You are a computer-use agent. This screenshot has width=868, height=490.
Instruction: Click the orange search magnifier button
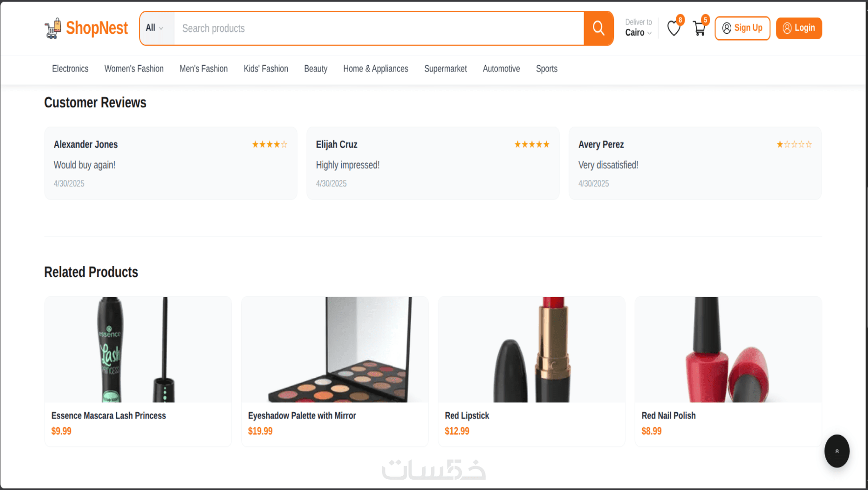[x=598, y=28]
